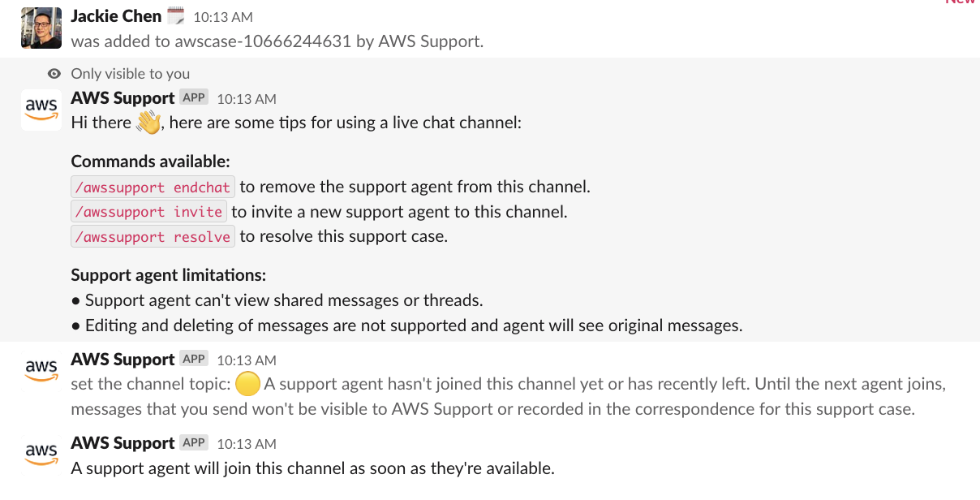The width and height of the screenshot is (980, 500).
Task: Click the eye icon beside "Only visible to you"
Action: coord(54,74)
